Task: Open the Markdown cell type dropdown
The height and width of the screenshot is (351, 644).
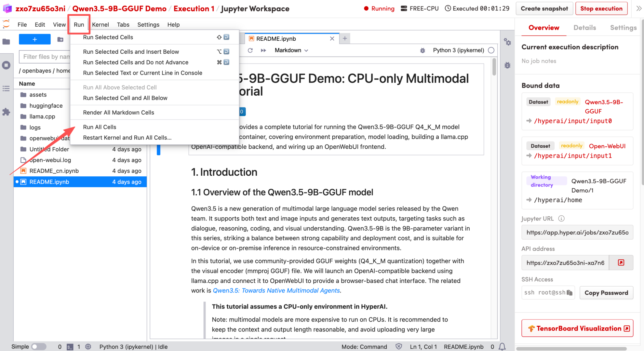Action: tap(291, 50)
